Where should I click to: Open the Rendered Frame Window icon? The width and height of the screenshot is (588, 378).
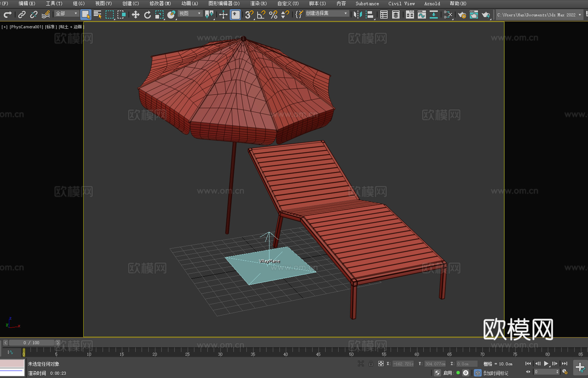tap(474, 14)
